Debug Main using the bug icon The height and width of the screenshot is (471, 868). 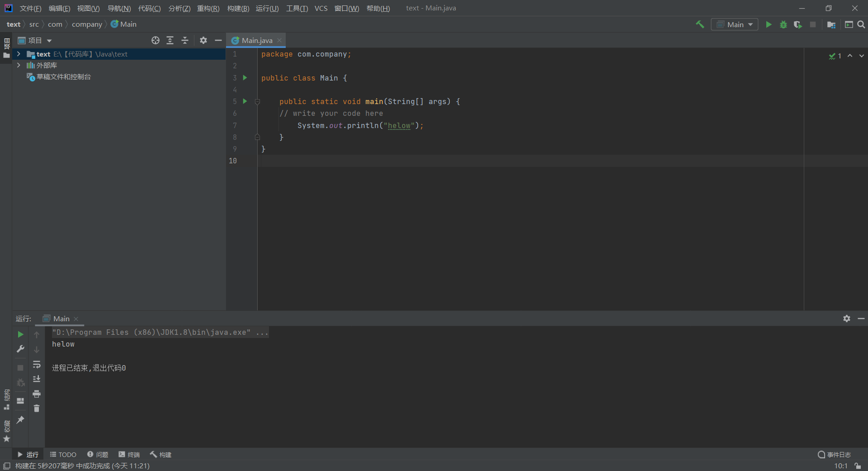coord(783,24)
